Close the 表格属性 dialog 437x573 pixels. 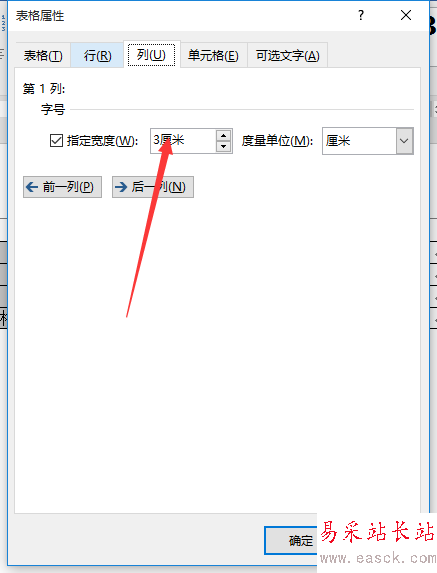406,15
